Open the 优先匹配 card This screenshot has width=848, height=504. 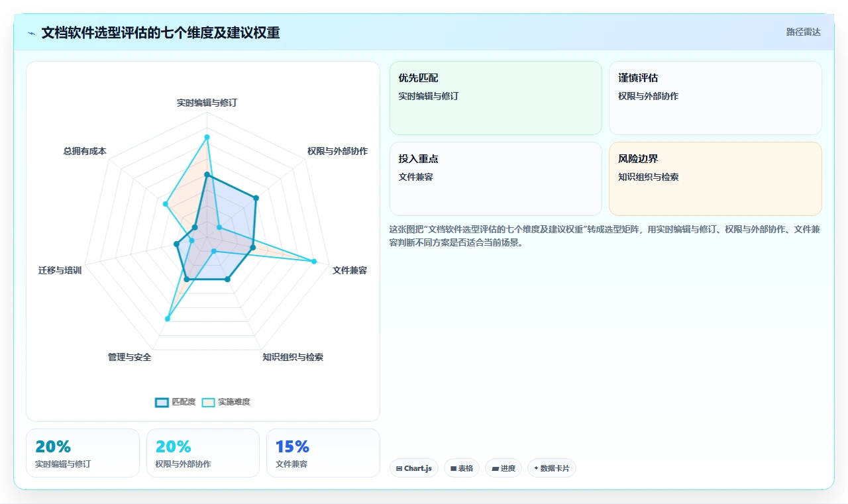(496, 98)
